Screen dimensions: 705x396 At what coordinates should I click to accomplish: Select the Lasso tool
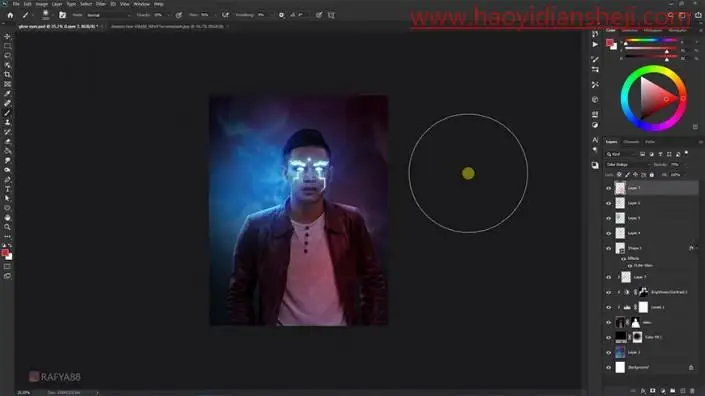pos(7,55)
